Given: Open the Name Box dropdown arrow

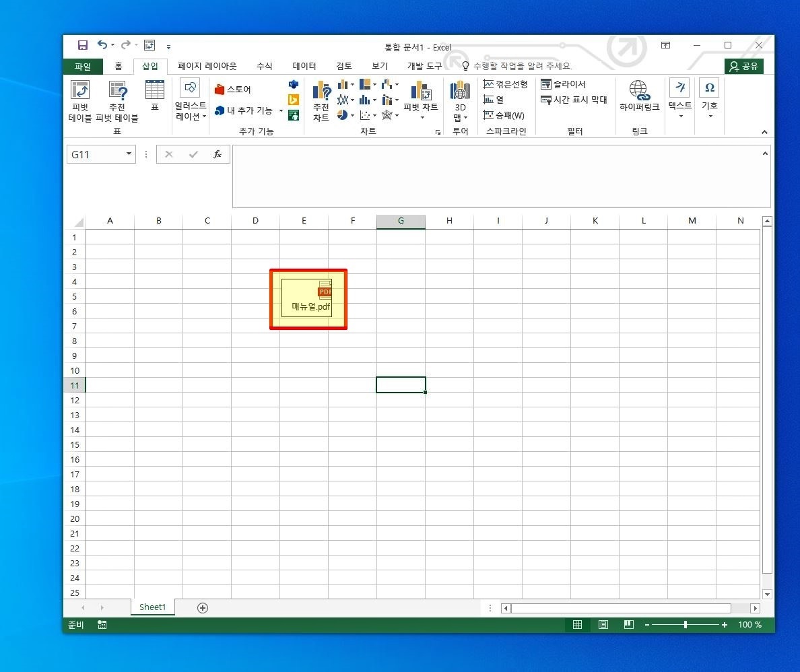Looking at the screenshot, I should coord(129,154).
